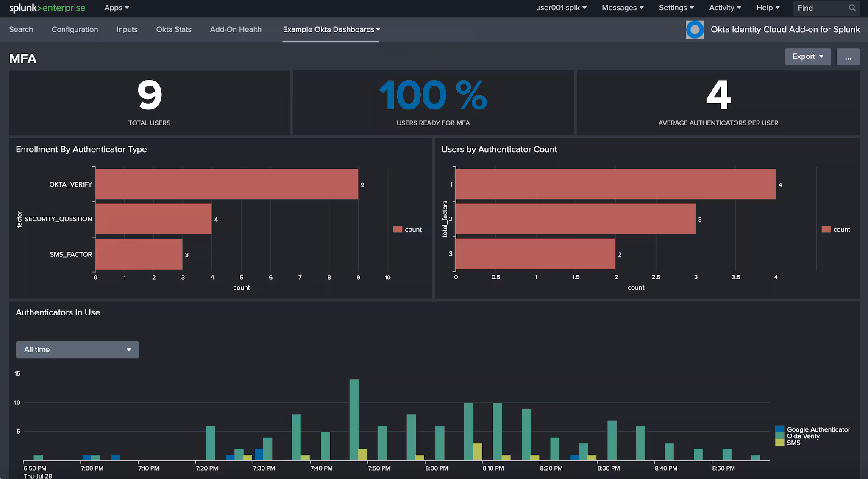Open the All time range picker
868x479 pixels.
coord(77,350)
